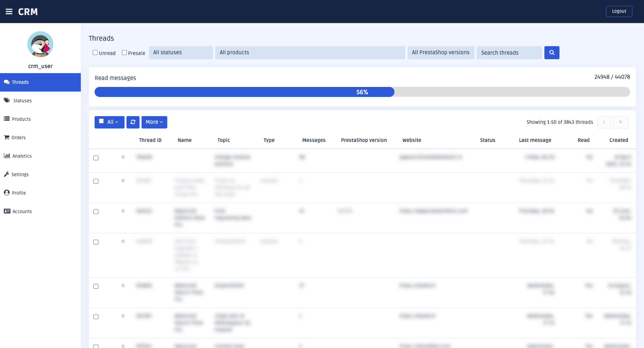Click the magnifying glass search button
The image size is (644, 348).
point(552,53)
